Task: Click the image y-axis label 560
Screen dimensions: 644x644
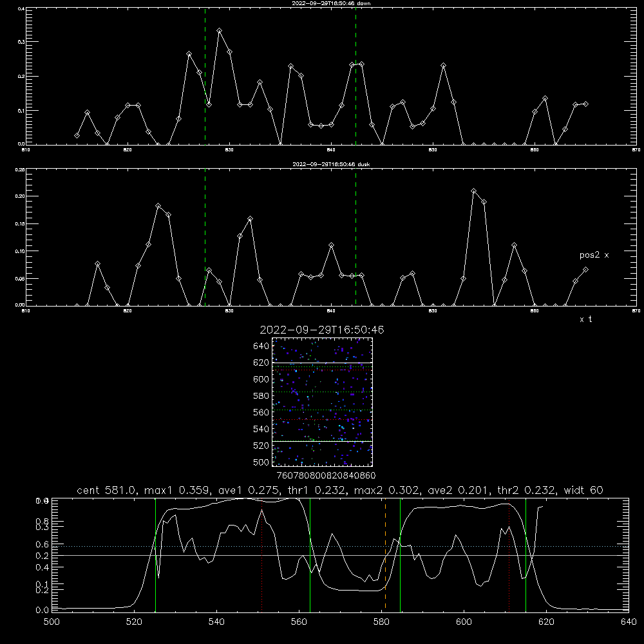Action: [x=261, y=412]
